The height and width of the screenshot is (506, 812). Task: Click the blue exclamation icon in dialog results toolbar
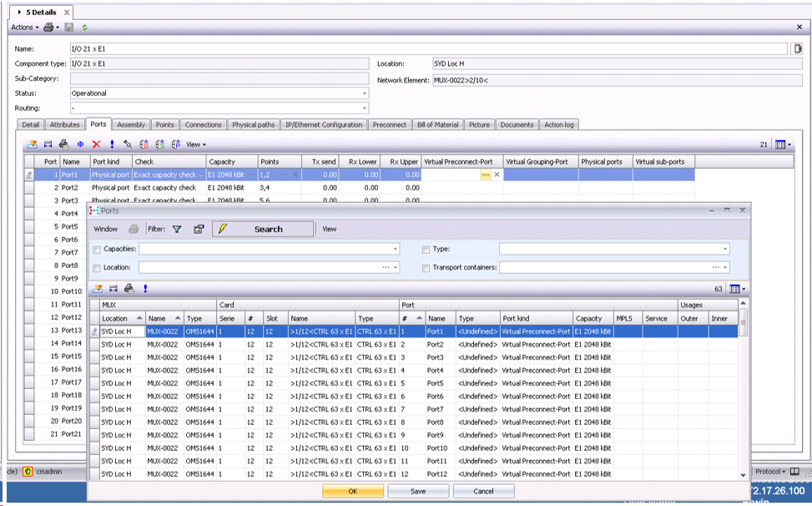coord(145,289)
